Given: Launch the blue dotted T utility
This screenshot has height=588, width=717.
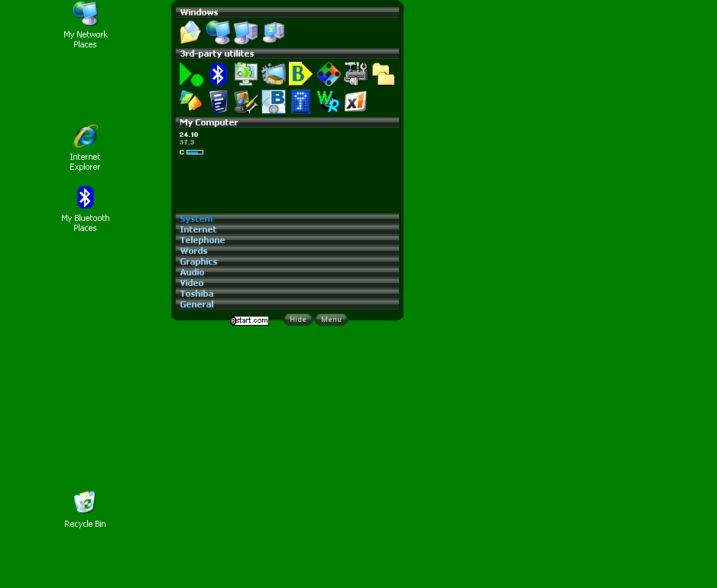Looking at the screenshot, I should [x=300, y=102].
